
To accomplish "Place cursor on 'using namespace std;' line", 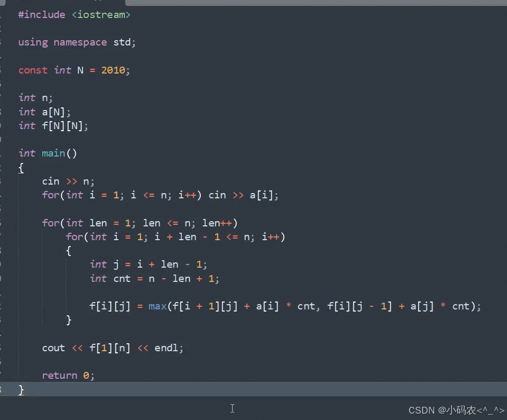I will (77, 42).
